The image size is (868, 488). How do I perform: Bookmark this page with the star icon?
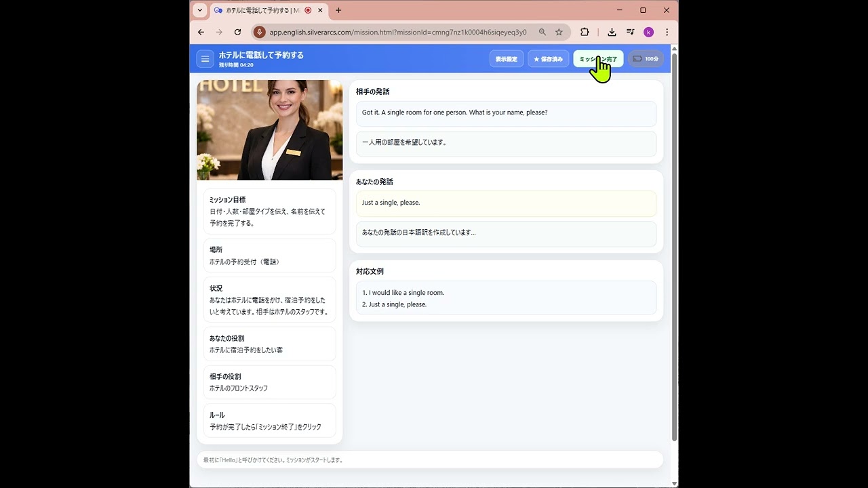(x=559, y=32)
